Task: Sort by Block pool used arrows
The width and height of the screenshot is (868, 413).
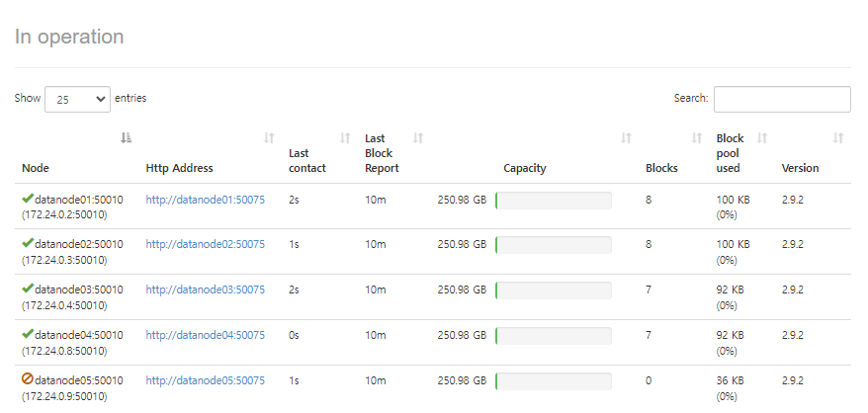Action: (x=762, y=138)
